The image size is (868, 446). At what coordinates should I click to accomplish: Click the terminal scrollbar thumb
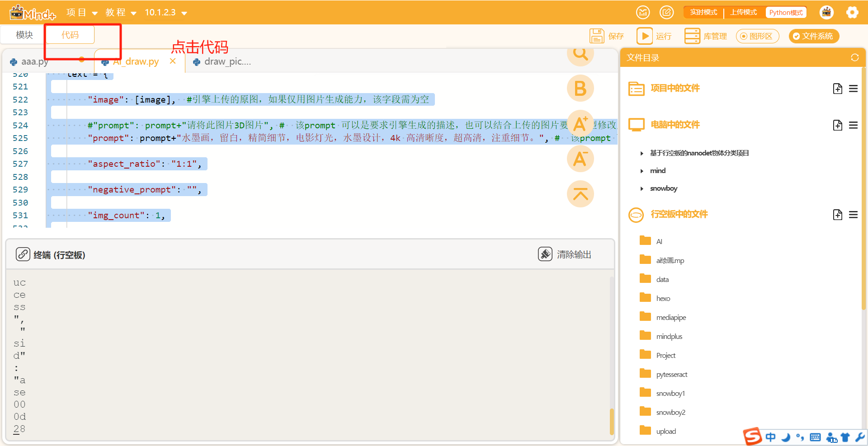pos(612,421)
